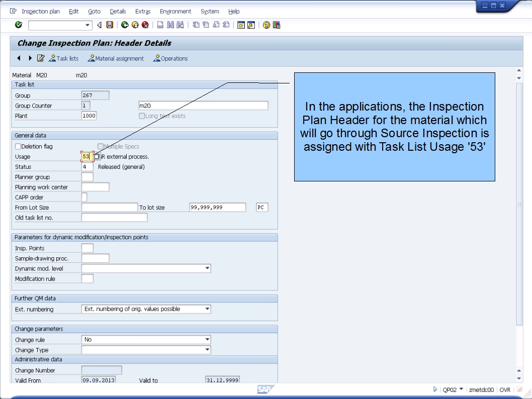Click the First Page icon

point(196,25)
